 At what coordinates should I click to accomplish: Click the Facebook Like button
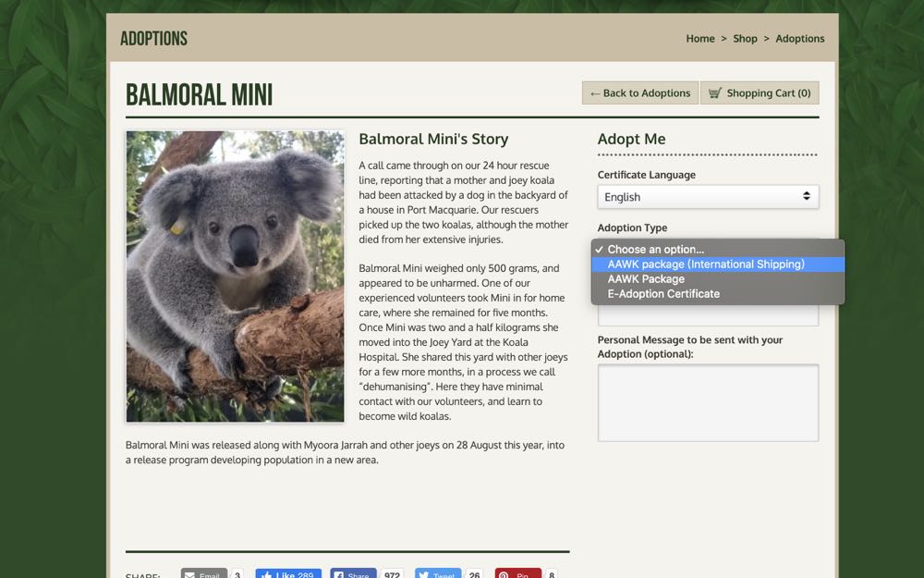(288, 573)
